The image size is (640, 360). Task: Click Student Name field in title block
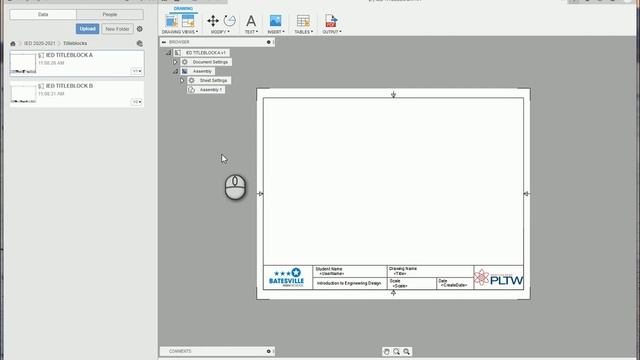tap(349, 271)
